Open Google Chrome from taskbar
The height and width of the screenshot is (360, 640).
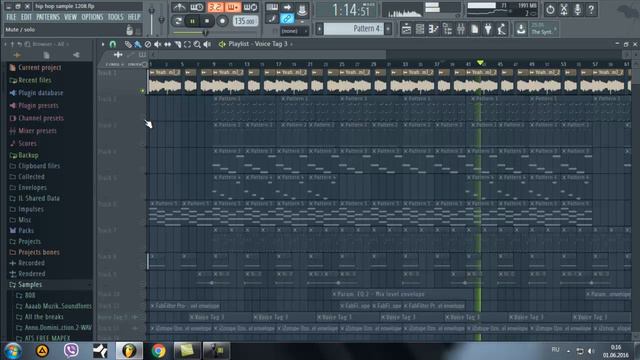pyautogui.click(x=158, y=351)
